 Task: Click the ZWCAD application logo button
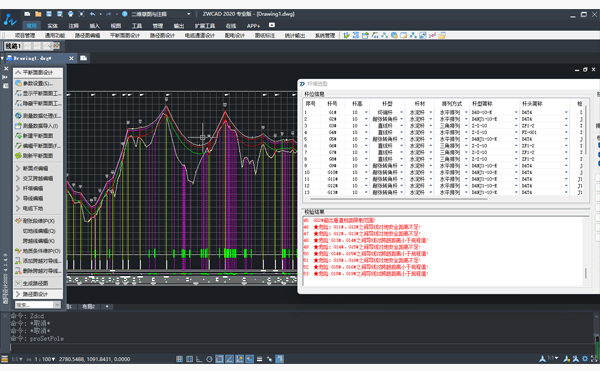10,20
